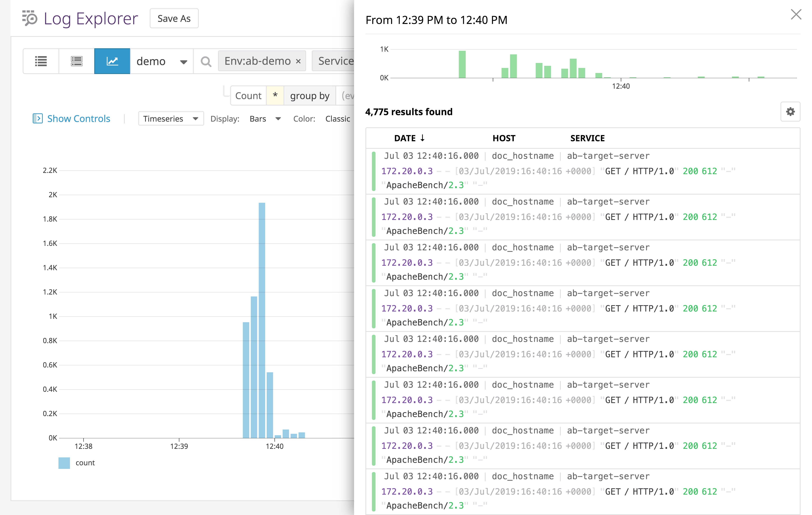Click the asterisk measure button next to Count
This screenshot has height=515, width=812.
[x=275, y=95]
